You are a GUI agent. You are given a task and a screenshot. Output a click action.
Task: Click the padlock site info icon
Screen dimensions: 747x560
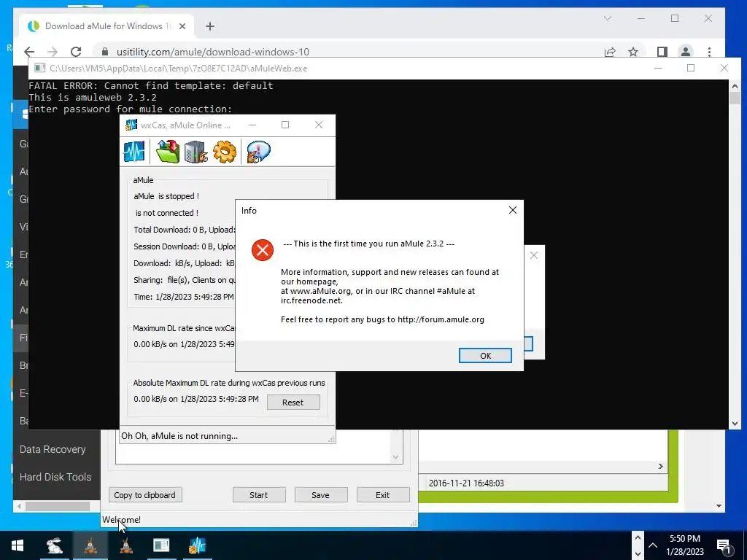point(105,52)
